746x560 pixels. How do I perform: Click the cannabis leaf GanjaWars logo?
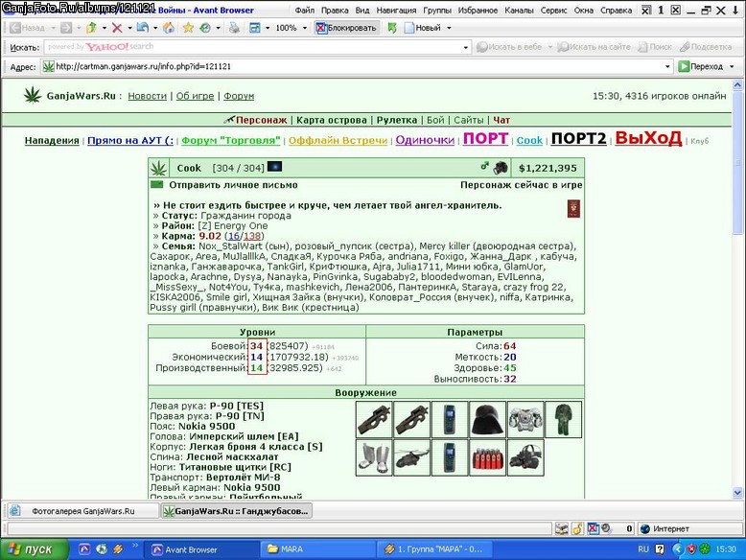[33, 95]
